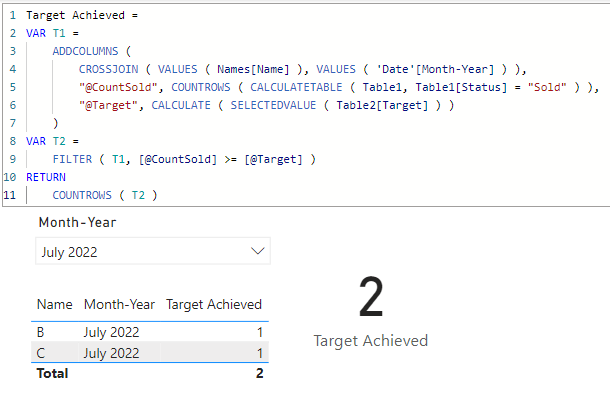610x409 pixels.
Task: Open the Month-Year slicer dropdown
Action: (x=153, y=251)
